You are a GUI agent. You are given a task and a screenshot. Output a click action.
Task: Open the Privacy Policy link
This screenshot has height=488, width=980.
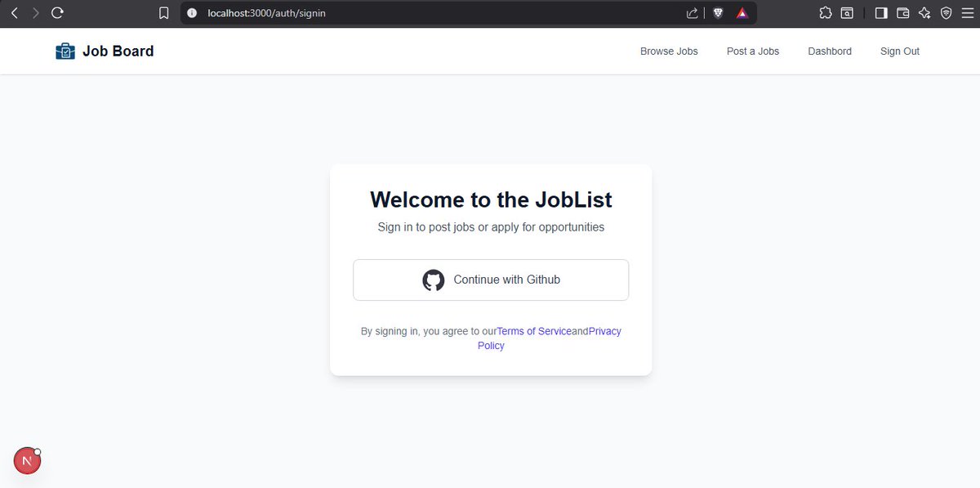tap(550, 338)
